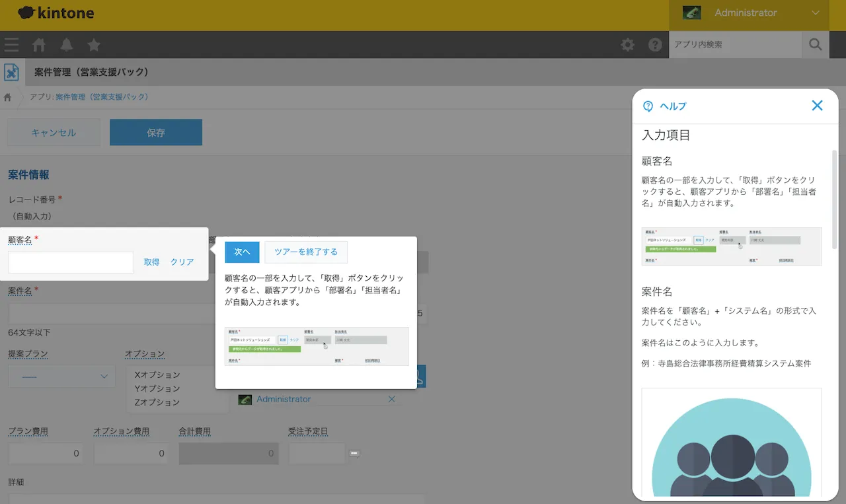Open the 提案プラン dropdown
Viewport: 846px width, 504px height.
tap(62, 376)
